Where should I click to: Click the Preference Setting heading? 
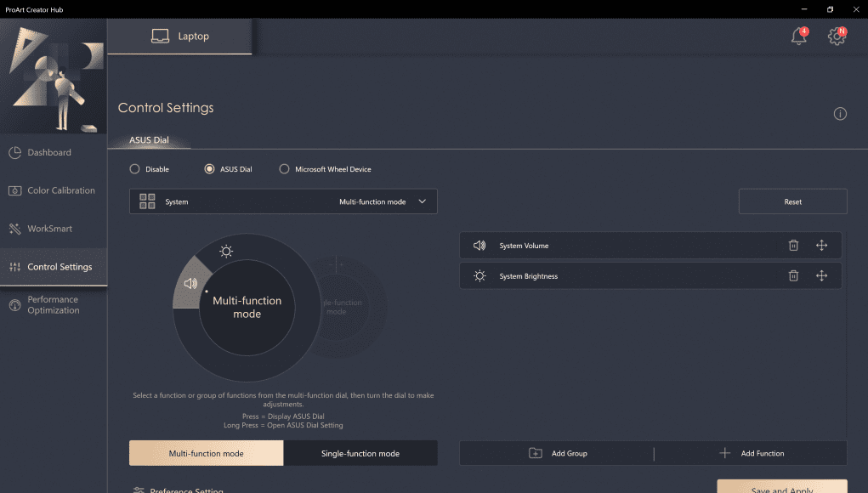coord(186,490)
